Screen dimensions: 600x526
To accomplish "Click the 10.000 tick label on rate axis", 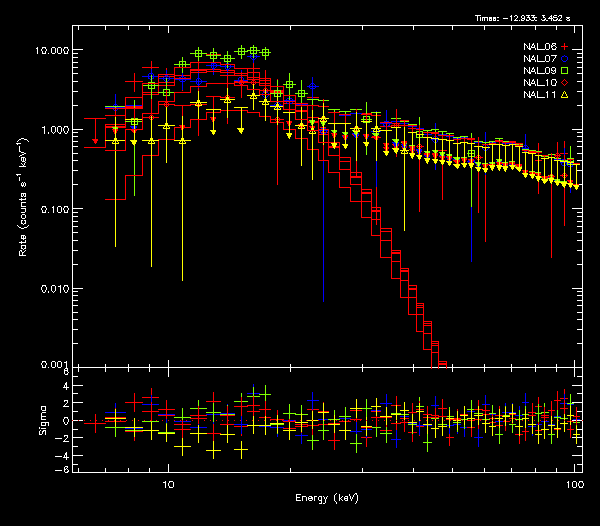I will coord(53,50).
